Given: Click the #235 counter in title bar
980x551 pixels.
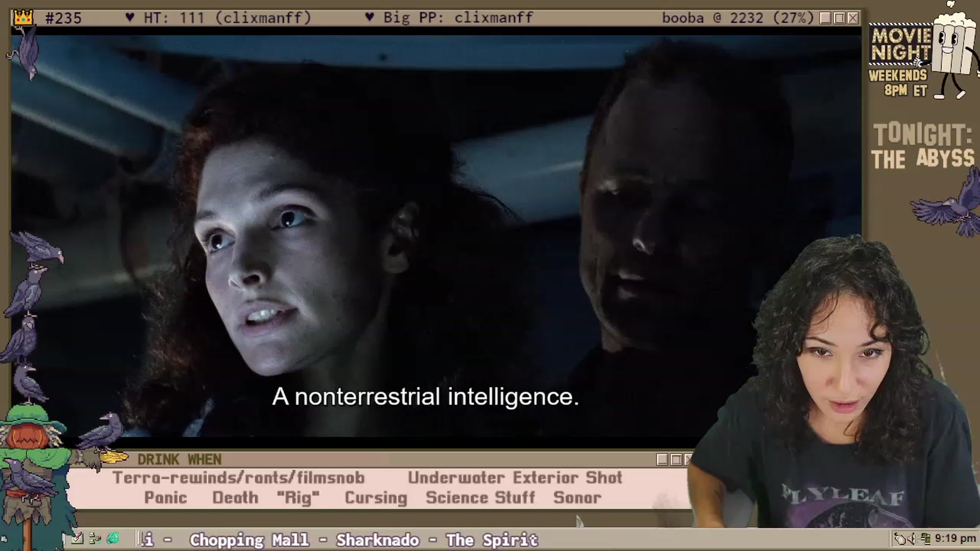Looking at the screenshot, I should 63,18.
